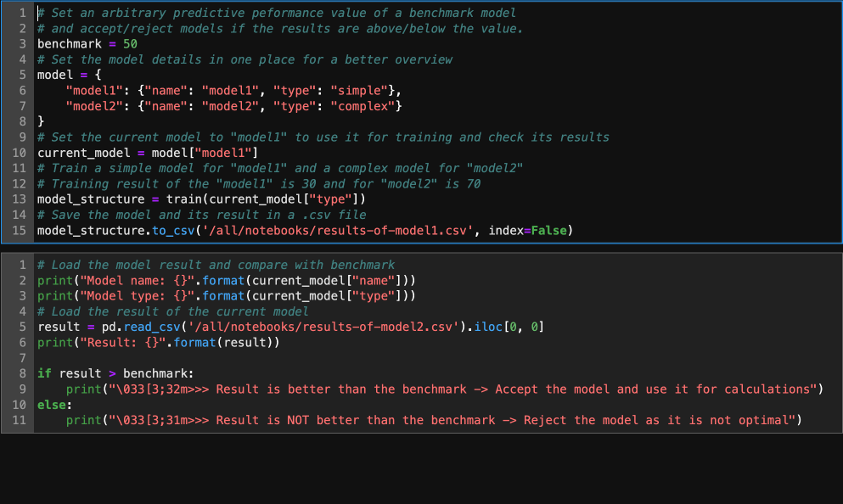Click the benchmark value 50
This screenshot has width=843, height=504.
130,44
